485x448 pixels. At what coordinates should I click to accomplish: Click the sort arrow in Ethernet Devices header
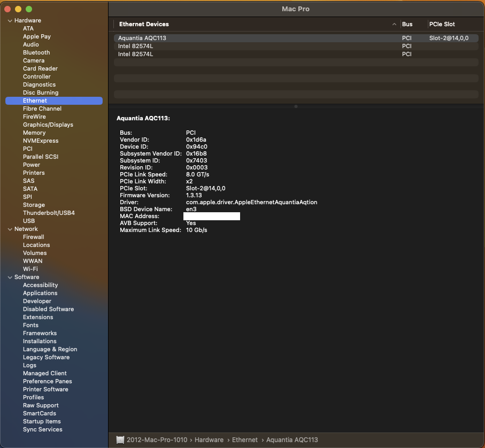pos(394,24)
